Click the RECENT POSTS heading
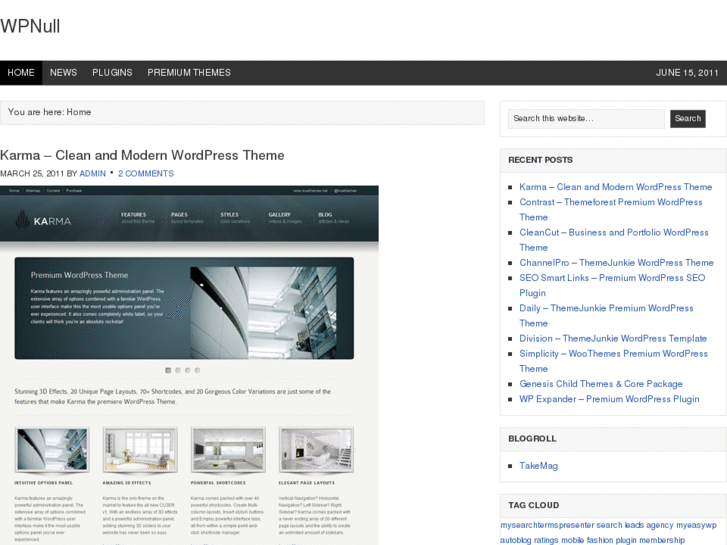 [x=541, y=160]
